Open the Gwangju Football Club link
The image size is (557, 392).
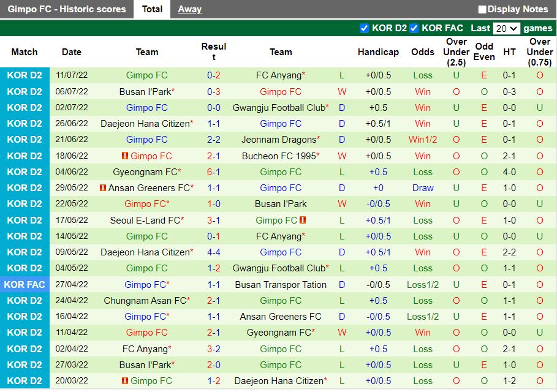281,107
